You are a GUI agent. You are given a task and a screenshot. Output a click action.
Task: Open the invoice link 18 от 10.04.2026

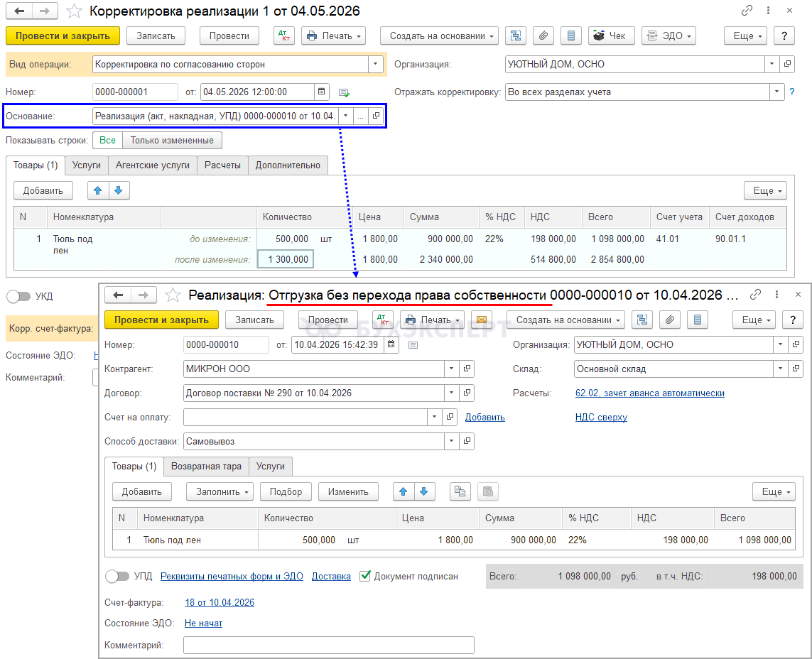pyautogui.click(x=219, y=602)
